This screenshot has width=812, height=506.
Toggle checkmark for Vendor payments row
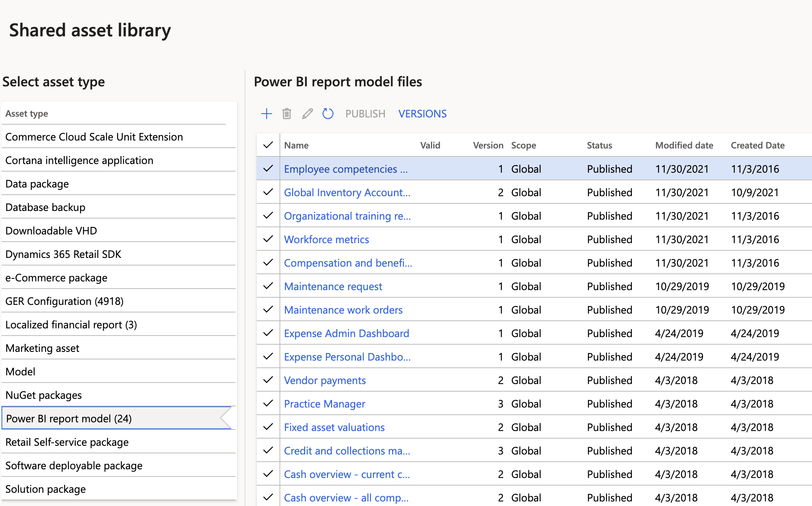point(268,380)
